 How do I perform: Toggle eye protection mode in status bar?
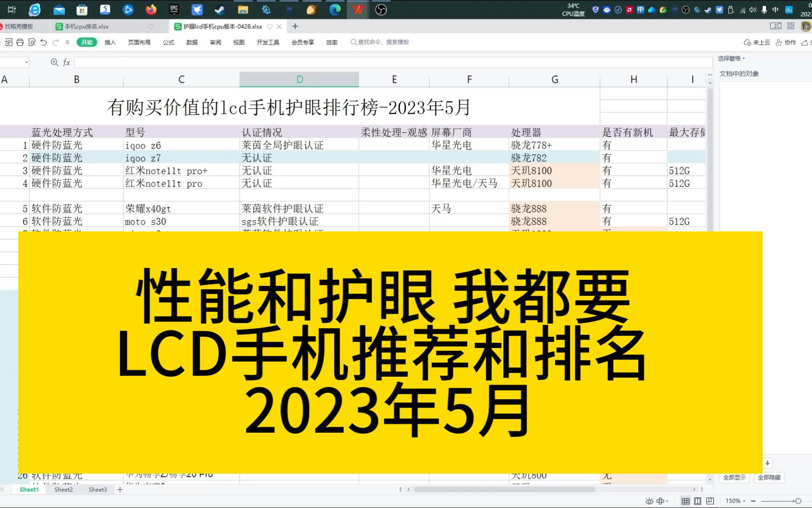point(649,501)
